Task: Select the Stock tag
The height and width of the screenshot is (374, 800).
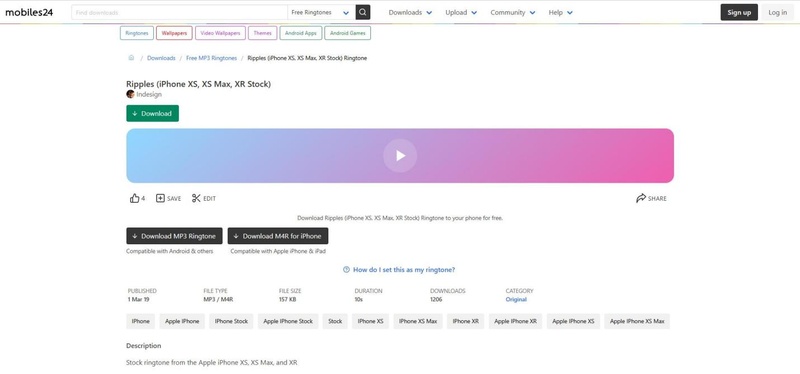Action: point(335,321)
